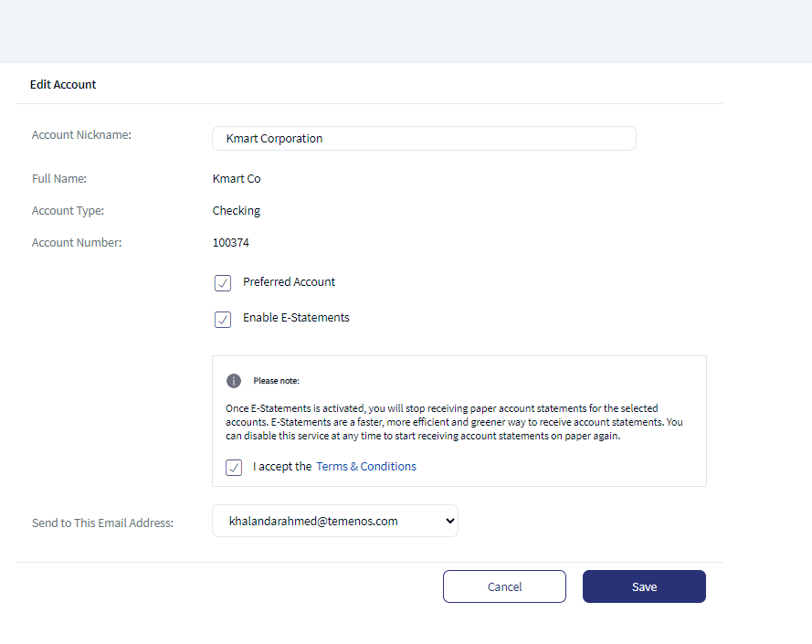Open the Terms & Conditions link
The image size is (812, 644).
point(366,466)
